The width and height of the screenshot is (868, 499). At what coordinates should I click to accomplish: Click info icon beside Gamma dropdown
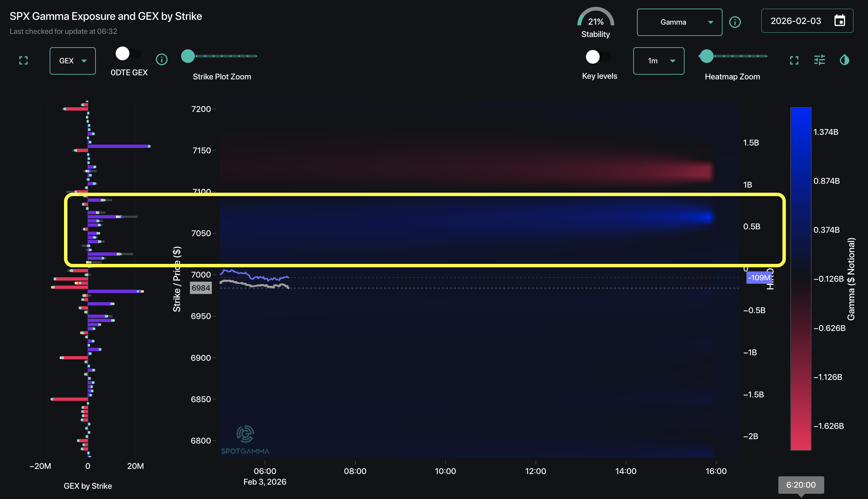(x=735, y=22)
